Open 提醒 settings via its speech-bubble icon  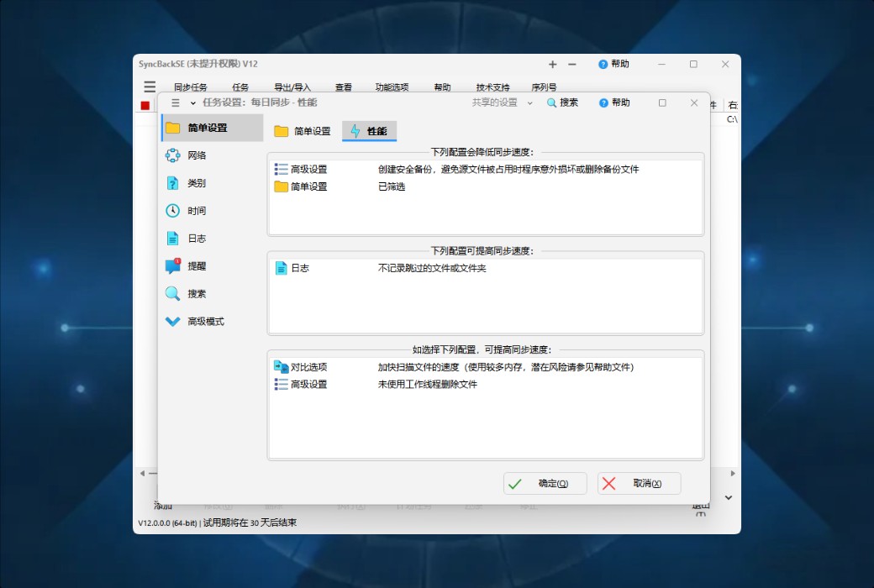click(x=172, y=265)
